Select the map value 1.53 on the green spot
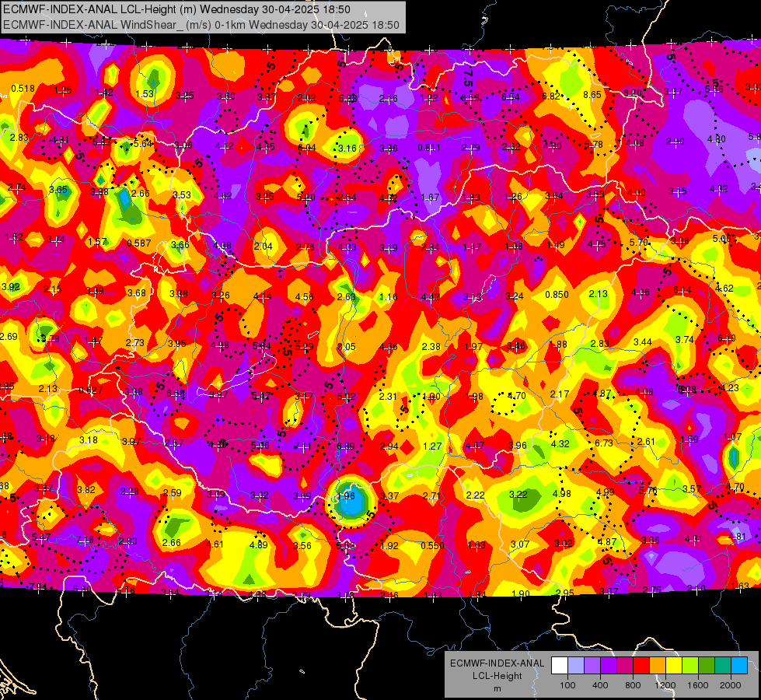This screenshot has width=761, height=700. point(145,94)
